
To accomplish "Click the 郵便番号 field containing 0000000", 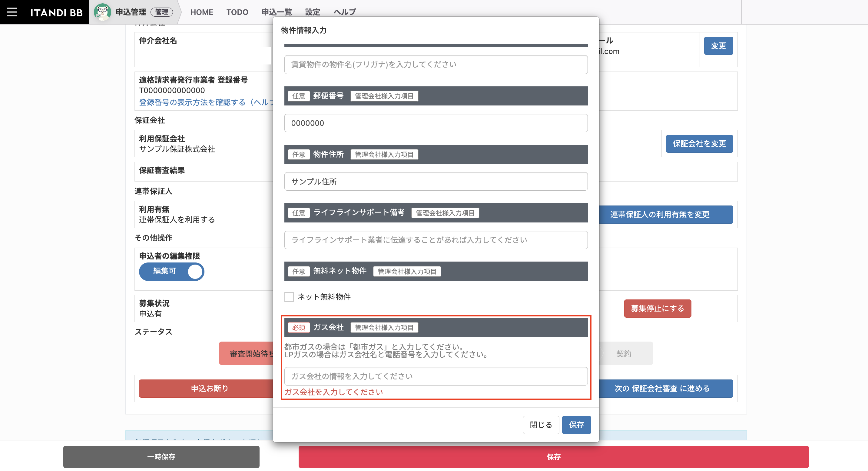I will pos(436,123).
